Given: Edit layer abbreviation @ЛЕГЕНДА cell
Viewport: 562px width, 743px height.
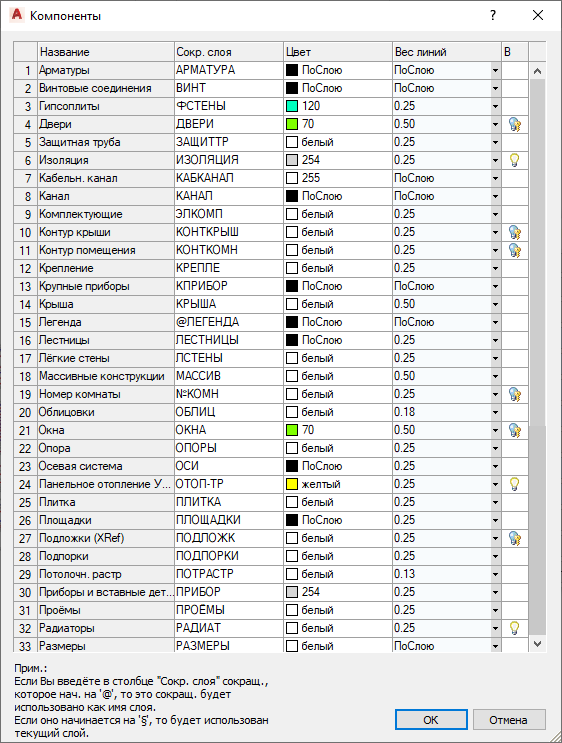Looking at the screenshot, I should click(x=229, y=322).
